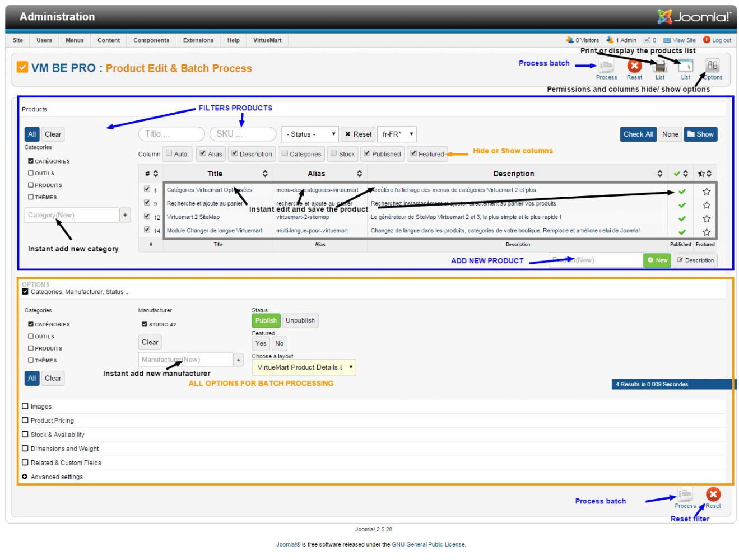Open the fr-FR language dropdown
This screenshot has height=560, width=739.
(397, 134)
